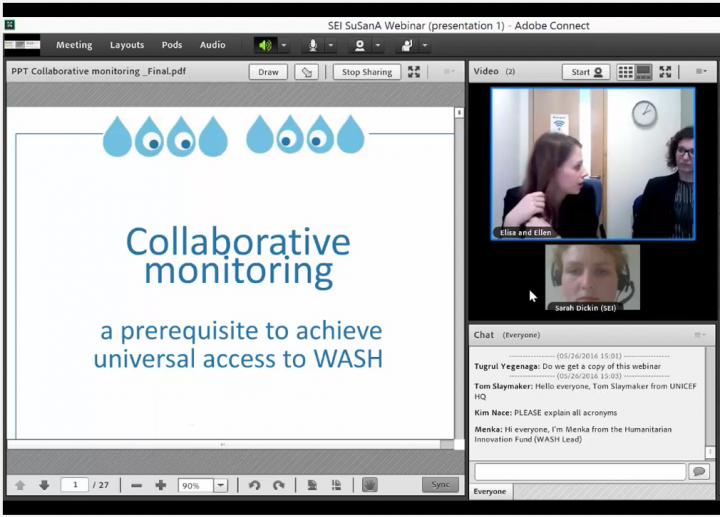The width and height of the screenshot is (720, 517).
Task: Open the Meeting menu
Action: click(74, 45)
